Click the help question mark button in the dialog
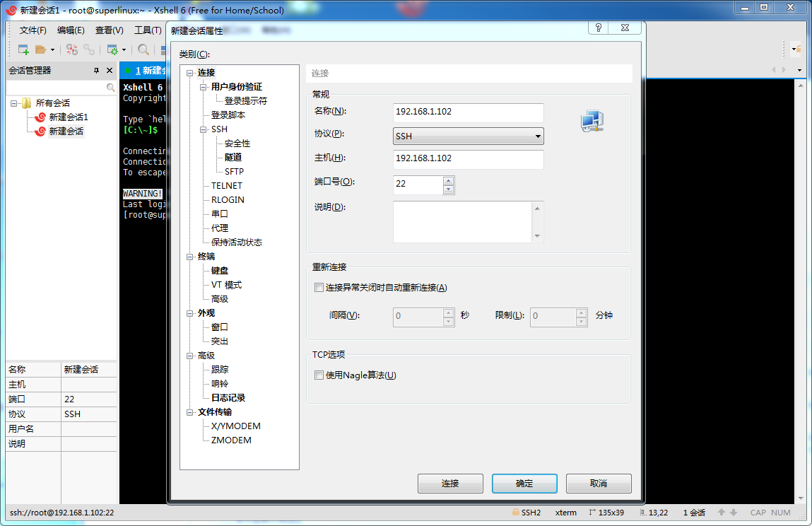The image size is (812, 526). click(598, 28)
